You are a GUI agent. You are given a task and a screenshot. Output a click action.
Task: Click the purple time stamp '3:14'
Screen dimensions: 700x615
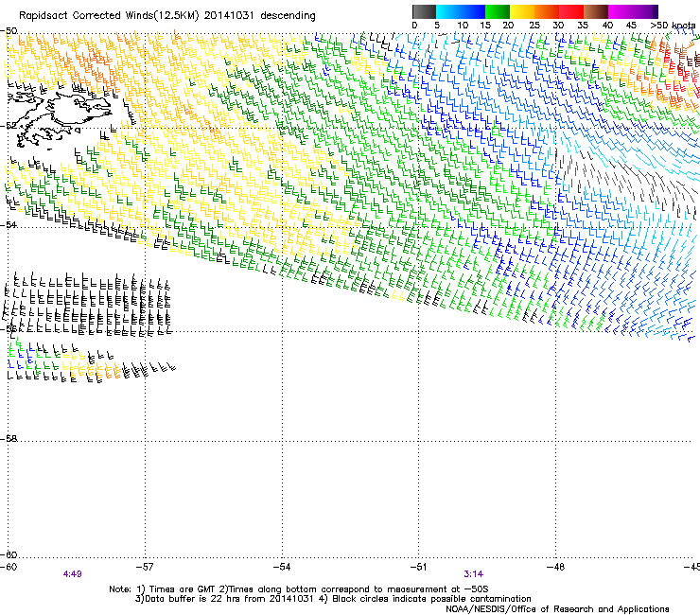click(473, 574)
